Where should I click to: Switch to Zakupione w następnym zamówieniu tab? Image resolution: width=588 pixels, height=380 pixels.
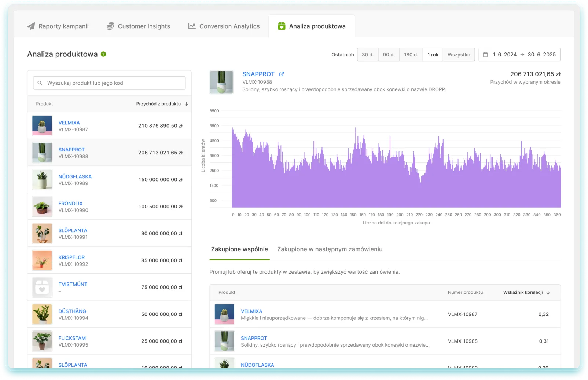(329, 249)
